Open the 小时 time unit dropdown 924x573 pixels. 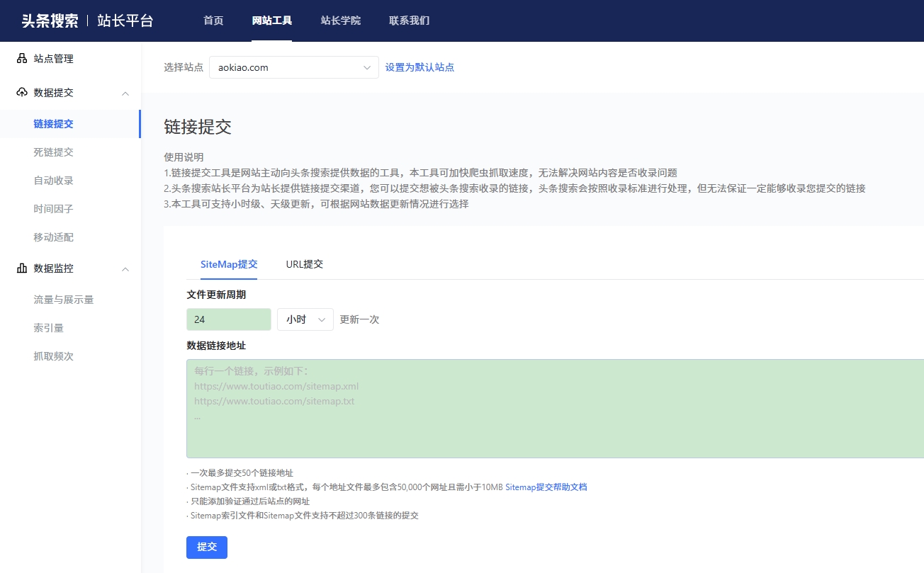tap(305, 319)
